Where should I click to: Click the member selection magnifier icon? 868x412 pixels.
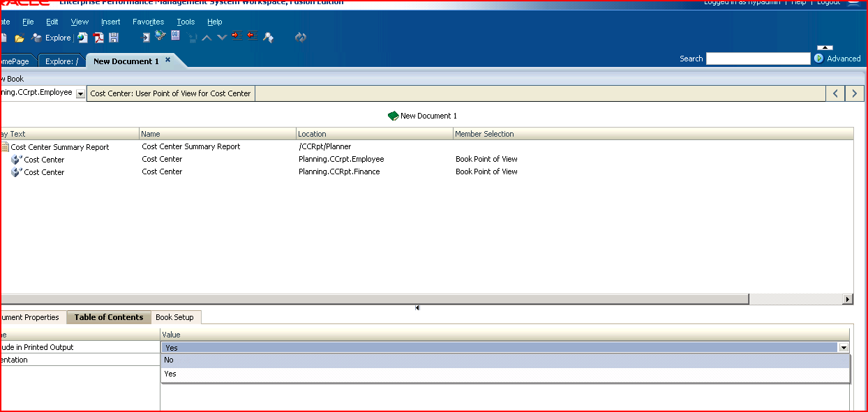click(x=268, y=38)
